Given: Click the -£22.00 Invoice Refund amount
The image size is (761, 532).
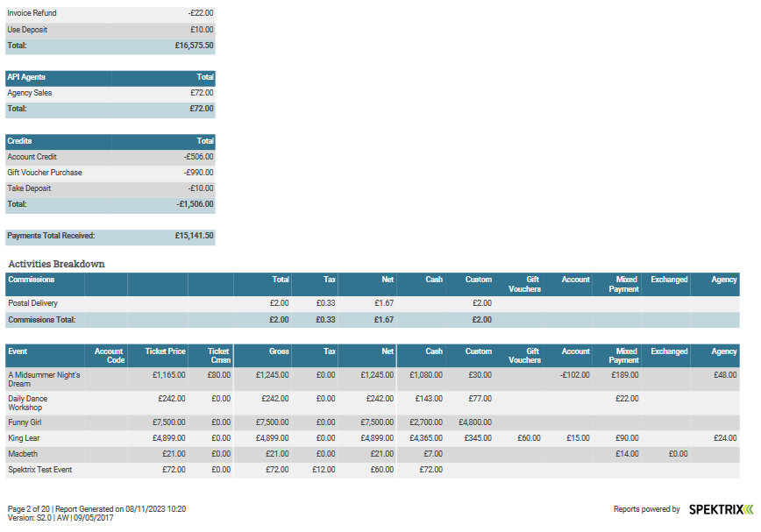Looking at the screenshot, I should pyautogui.click(x=201, y=13).
